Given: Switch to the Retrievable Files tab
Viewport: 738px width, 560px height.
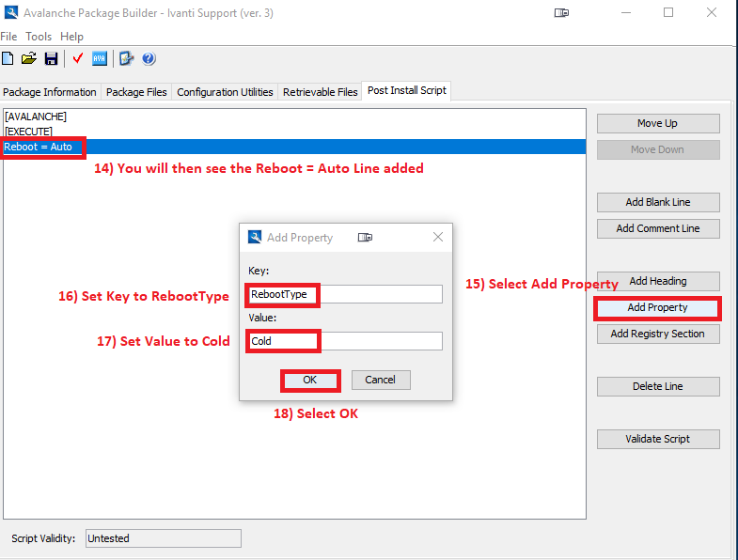Looking at the screenshot, I should pyautogui.click(x=321, y=92).
